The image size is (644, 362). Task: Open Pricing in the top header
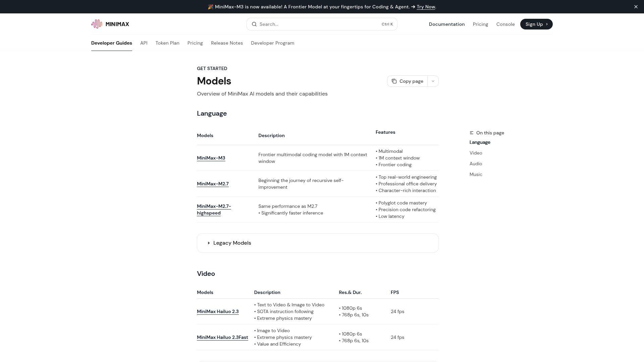(x=480, y=24)
